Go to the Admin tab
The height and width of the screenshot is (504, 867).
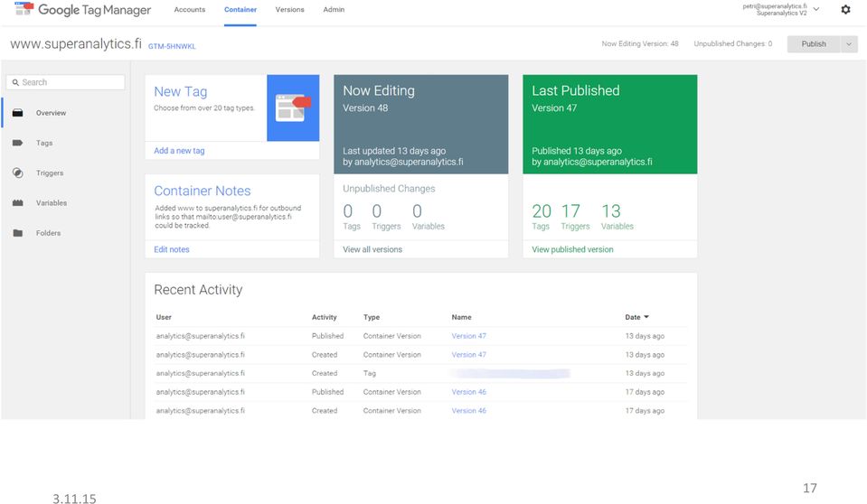334,9
